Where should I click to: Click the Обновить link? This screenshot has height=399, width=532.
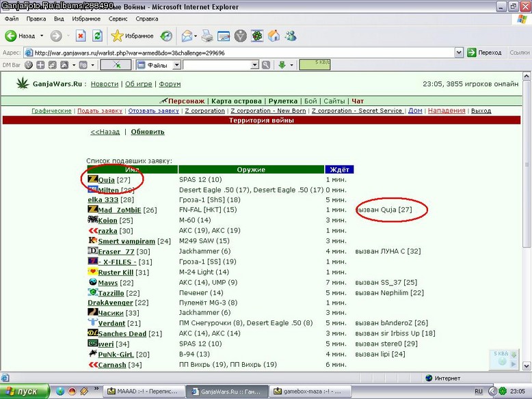tap(148, 132)
